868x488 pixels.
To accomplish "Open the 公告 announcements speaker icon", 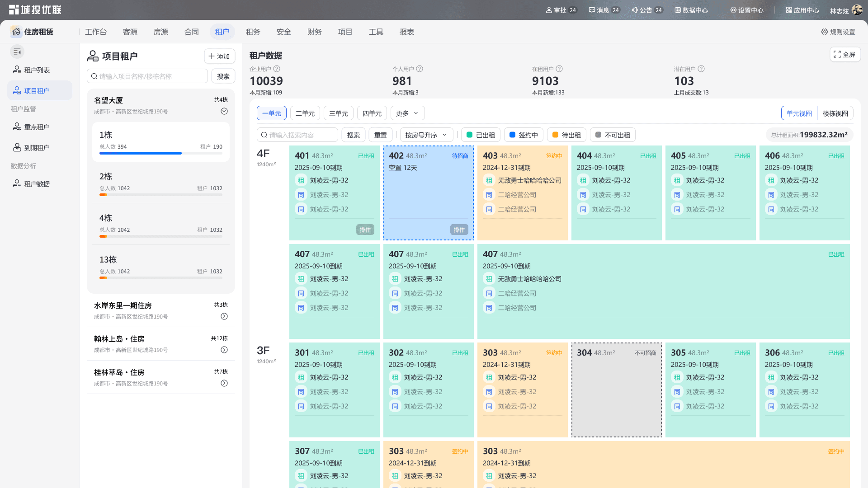I will [635, 10].
